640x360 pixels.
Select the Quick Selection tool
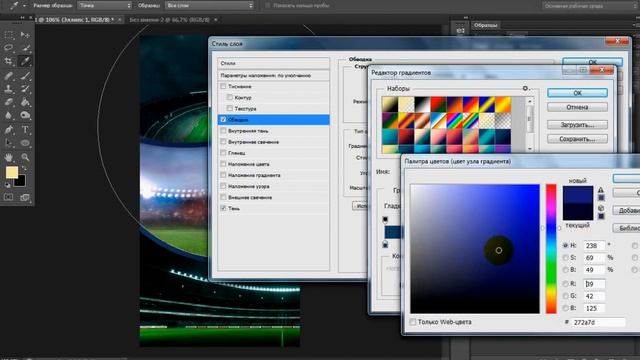point(25,48)
